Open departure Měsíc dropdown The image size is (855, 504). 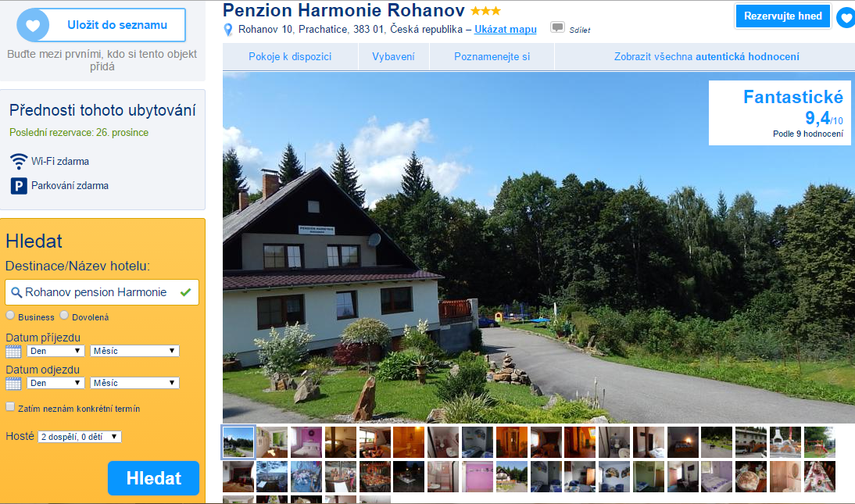[134, 383]
